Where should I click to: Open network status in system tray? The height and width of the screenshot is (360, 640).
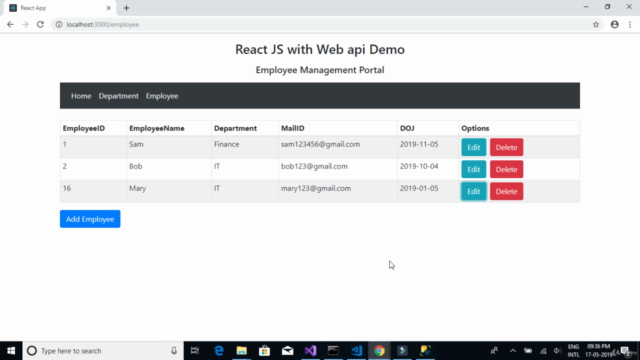click(543, 351)
